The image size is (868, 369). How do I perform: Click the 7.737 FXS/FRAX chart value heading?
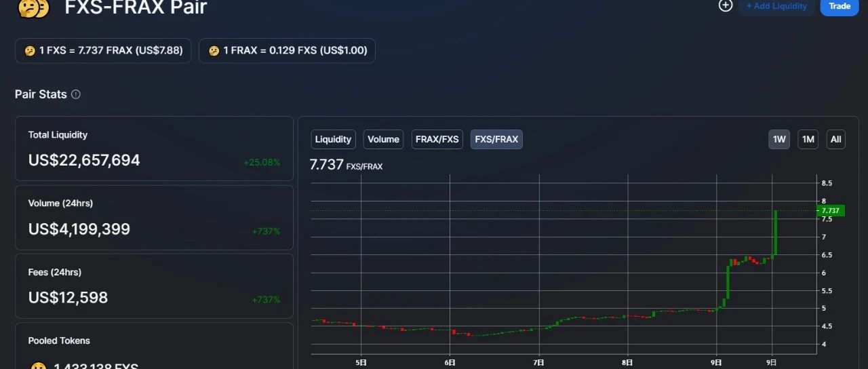click(x=346, y=165)
